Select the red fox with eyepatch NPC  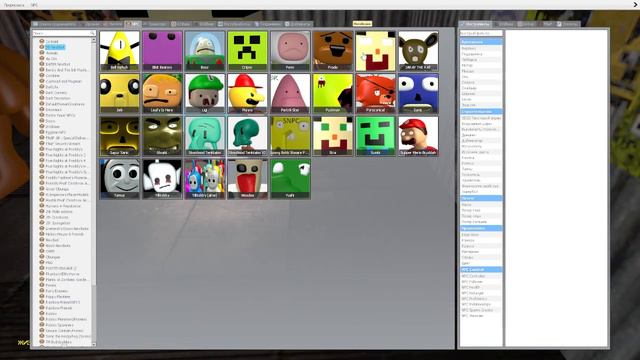pyautogui.click(x=376, y=93)
